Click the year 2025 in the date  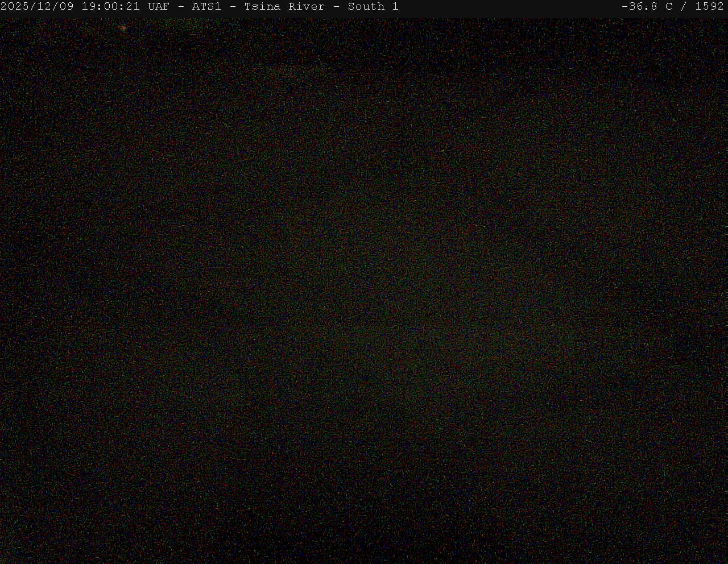[15, 7]
